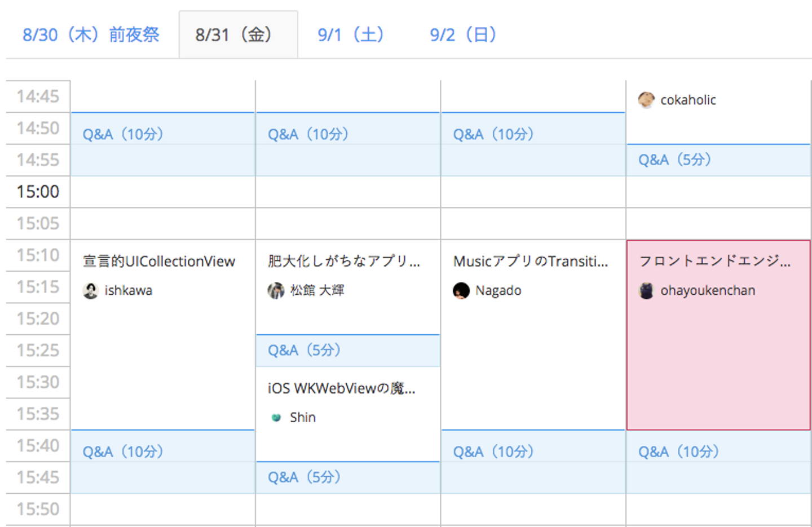Click the speaker name Nagado

[498, 291]
